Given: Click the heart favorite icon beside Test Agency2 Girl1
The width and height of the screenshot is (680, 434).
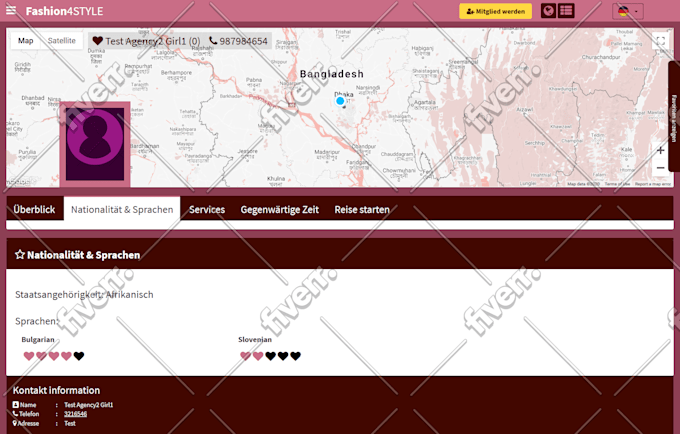Looking at the screenshot, I should (x=98, y=41).
